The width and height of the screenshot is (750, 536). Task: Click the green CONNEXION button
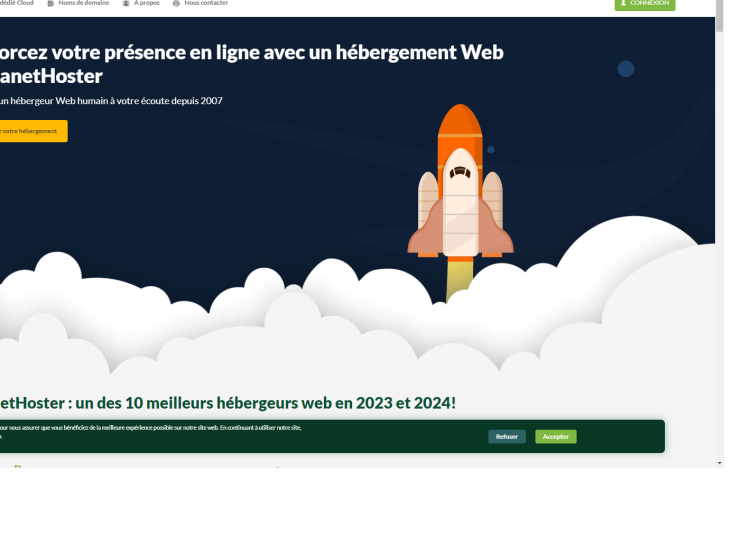pyautogui.click(x=645, y=5)
